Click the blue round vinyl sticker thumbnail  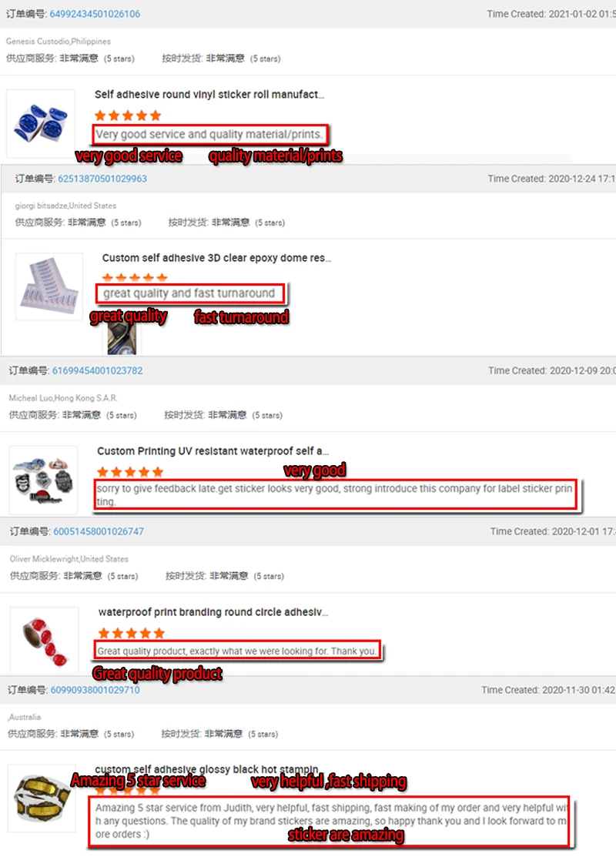click(x=40, y=124)
